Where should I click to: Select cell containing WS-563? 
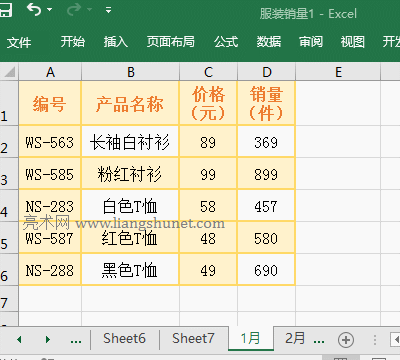pos(50,142)
